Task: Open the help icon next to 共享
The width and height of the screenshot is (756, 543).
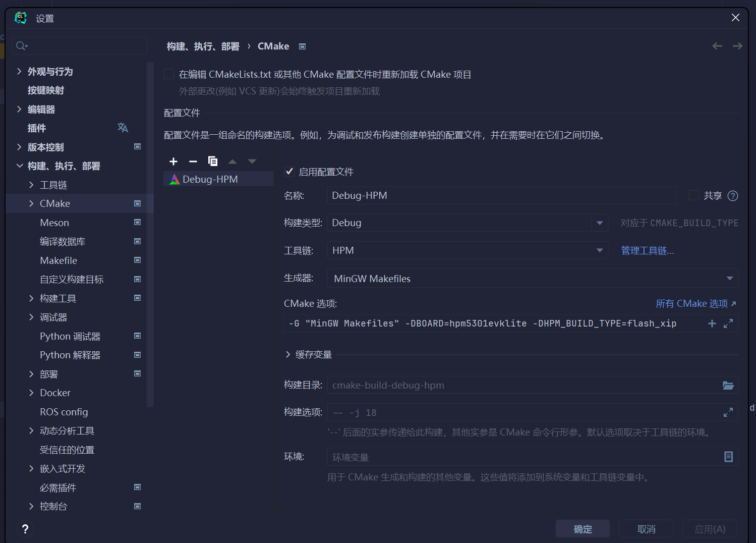Action: (x=733, y=196)
